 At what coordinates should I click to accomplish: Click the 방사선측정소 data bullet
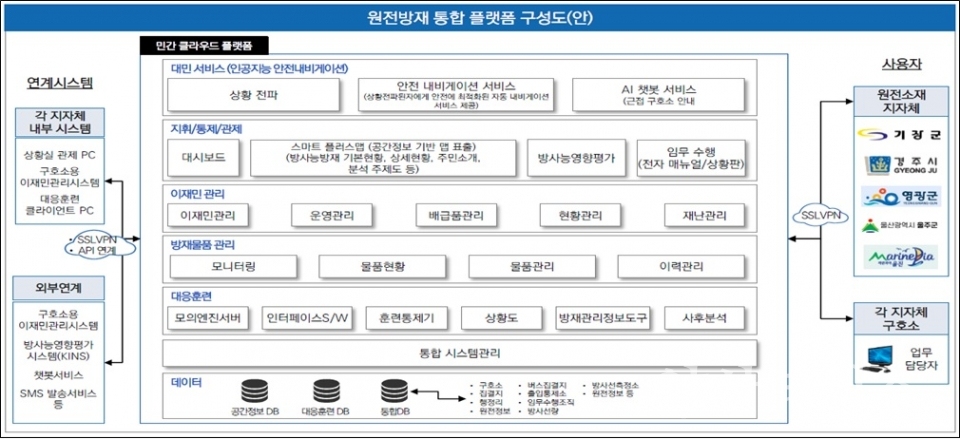tap(615, 385)
